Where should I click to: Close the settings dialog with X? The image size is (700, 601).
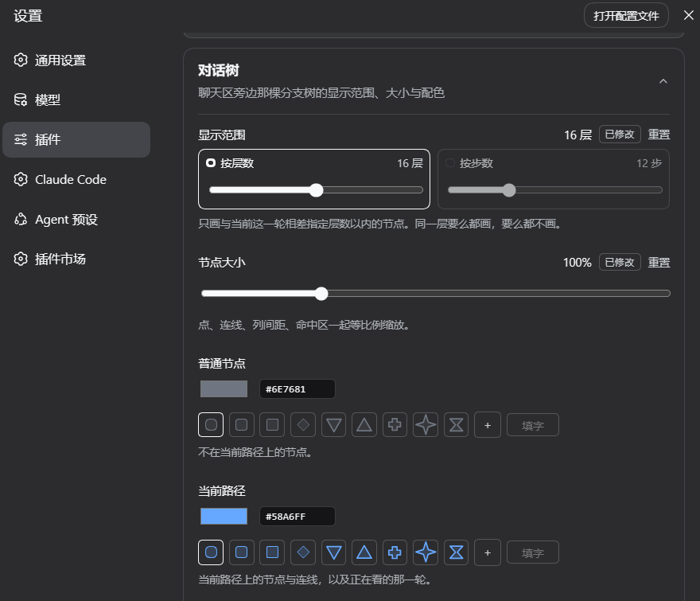tap(688, 15)
